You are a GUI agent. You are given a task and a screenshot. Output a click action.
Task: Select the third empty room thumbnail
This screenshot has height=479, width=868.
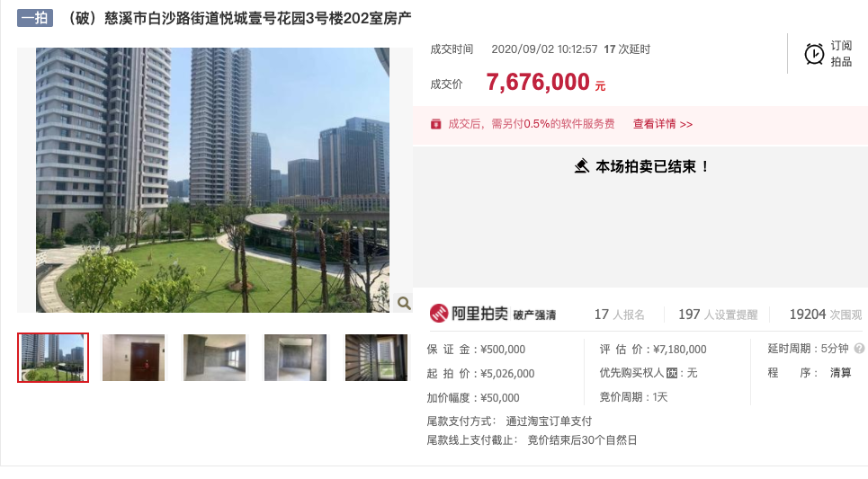point(214,358)
